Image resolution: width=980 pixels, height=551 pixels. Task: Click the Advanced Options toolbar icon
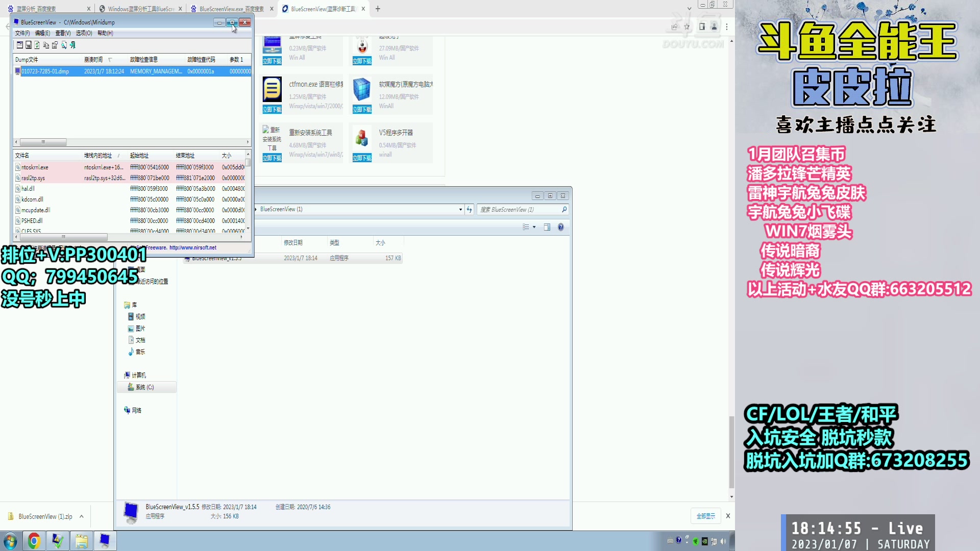pos(20,45)
